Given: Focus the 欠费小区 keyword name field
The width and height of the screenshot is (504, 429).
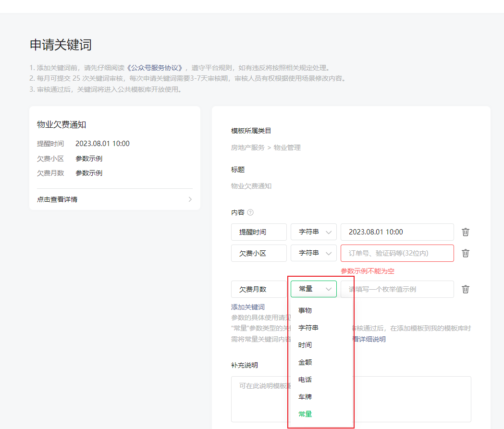Looking at the screenshot, I should (259, 253).
